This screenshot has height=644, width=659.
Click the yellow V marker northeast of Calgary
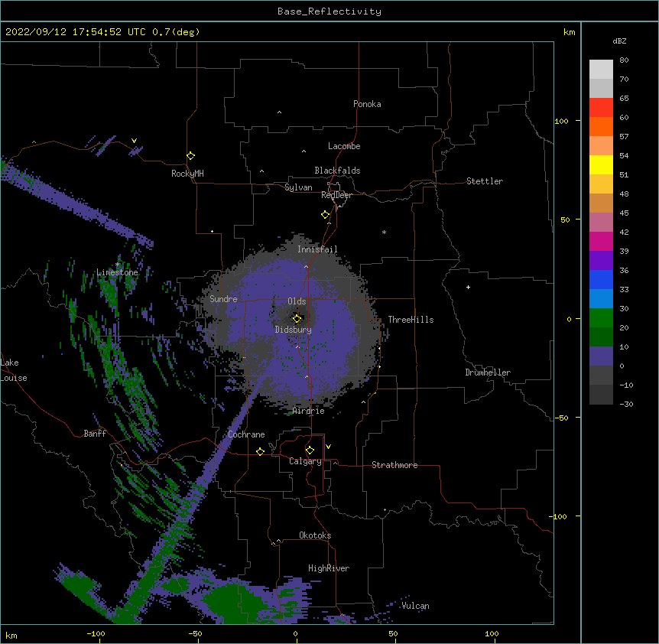tap(328, 447)
